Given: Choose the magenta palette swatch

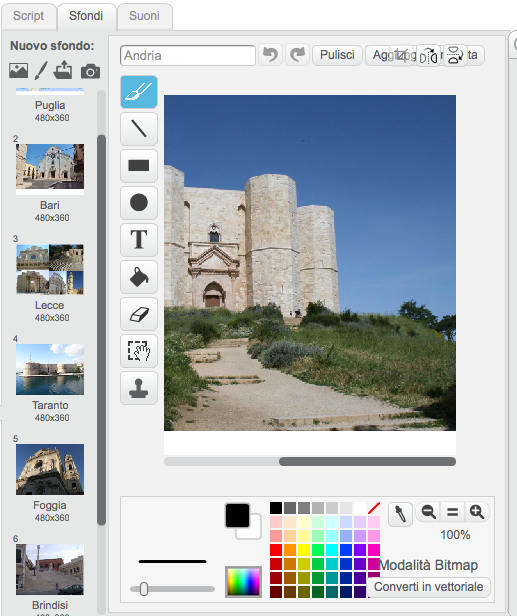Looking at the screenshot, I should 374,550.
